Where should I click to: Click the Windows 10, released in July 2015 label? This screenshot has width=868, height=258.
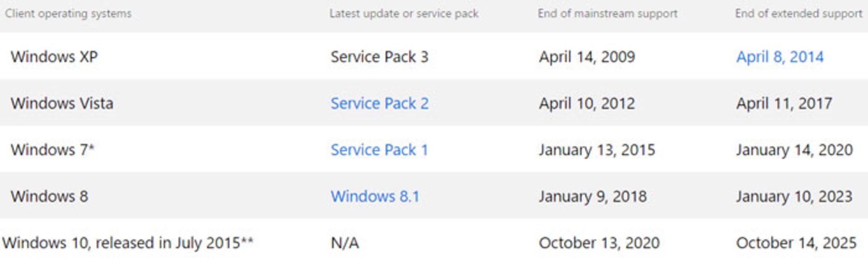point(127,243)
